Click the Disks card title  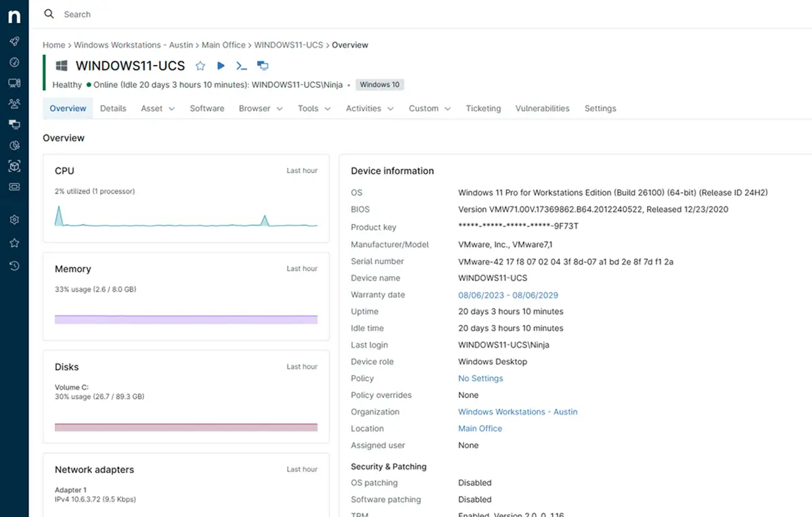point(66,367)
